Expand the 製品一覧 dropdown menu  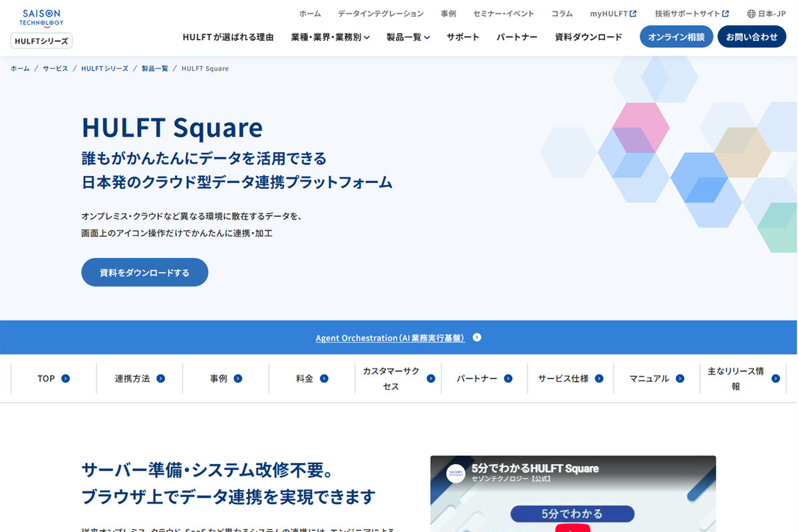[408, 37]
